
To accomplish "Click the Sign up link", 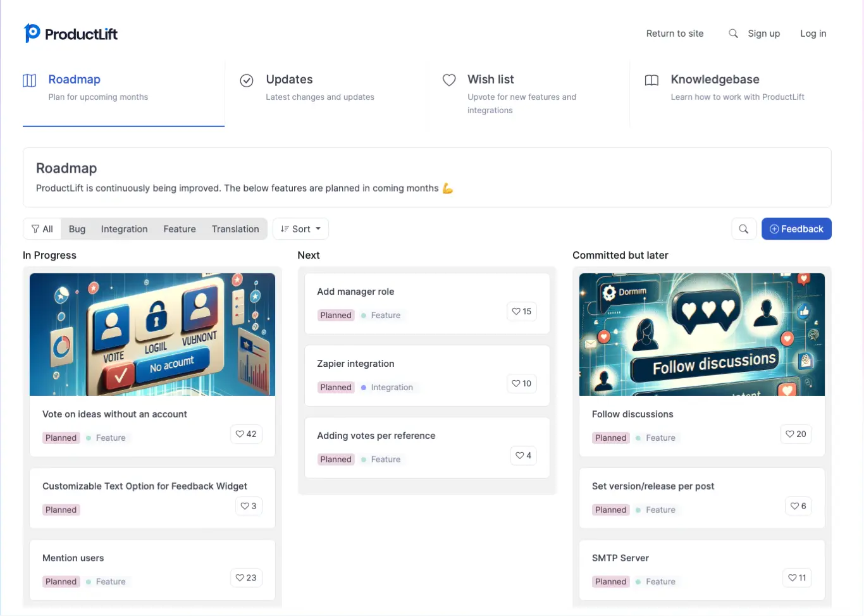I will 763,34.
